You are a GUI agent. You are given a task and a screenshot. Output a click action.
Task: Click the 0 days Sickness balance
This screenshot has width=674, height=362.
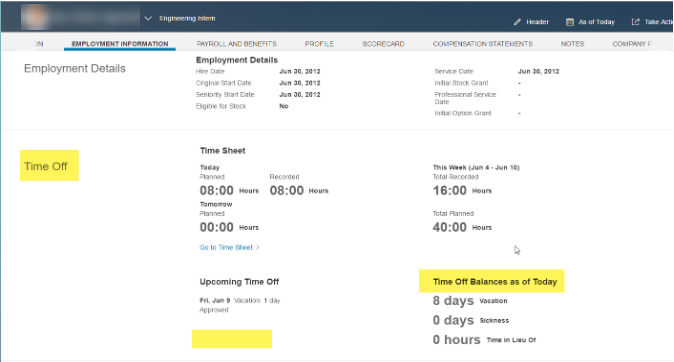[x=471, y=320]
